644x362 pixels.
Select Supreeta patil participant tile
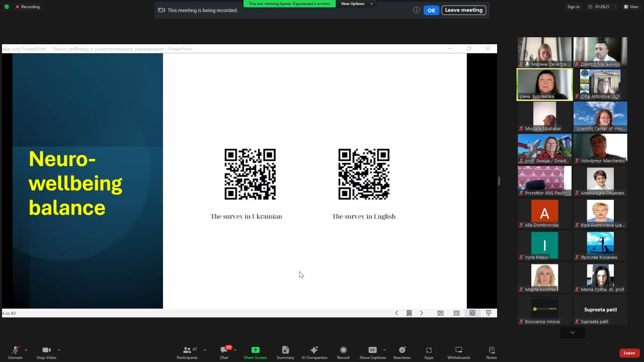(600, 310)
